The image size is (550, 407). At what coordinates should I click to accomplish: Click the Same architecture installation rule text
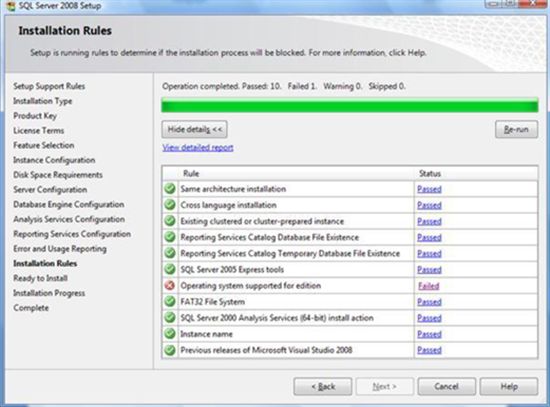233,189
